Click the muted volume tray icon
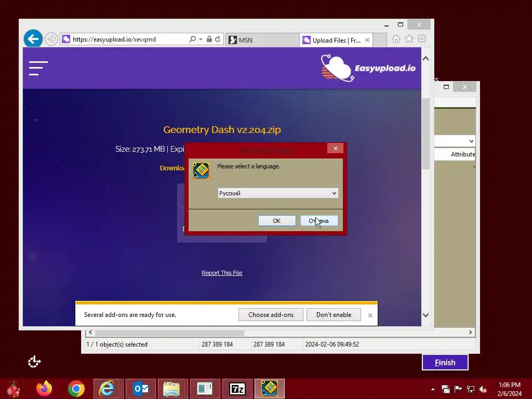 coord(483,389)
